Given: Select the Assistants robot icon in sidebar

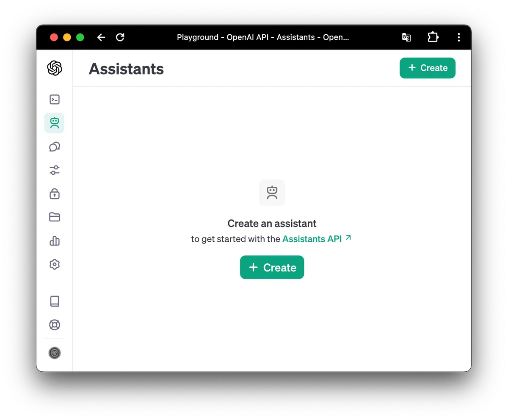Looking at the screenshot, I should (x=54, y=123).
